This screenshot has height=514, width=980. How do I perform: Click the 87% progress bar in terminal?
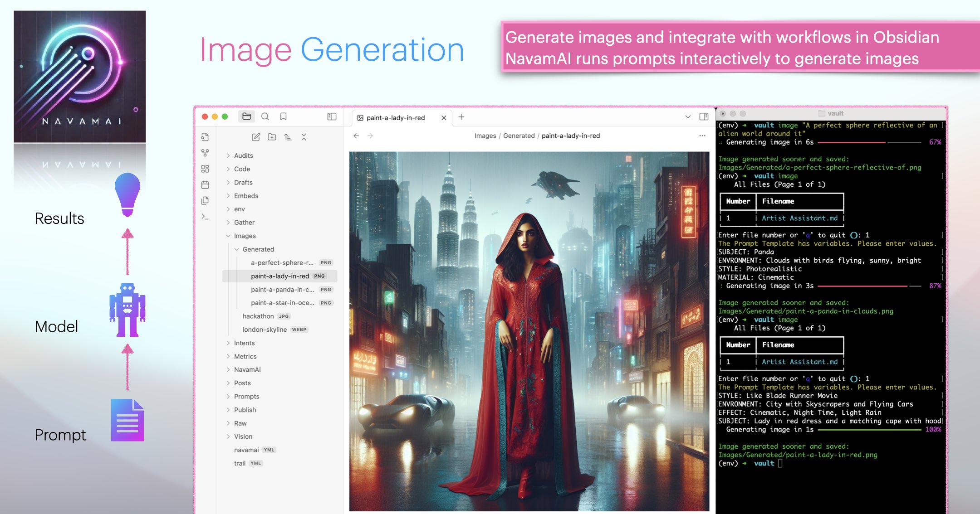pyautogui.click(x=869, y=286)
